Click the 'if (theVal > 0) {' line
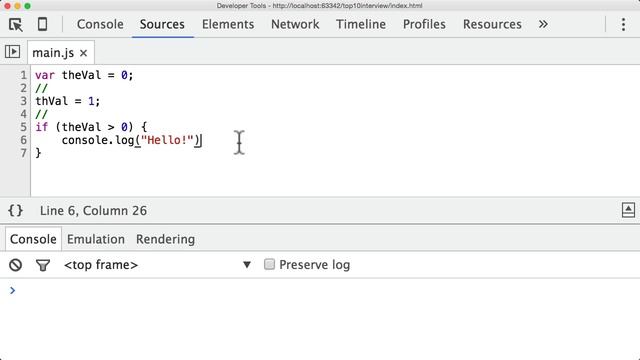The height and width of the screenshot is (360, 640). pos(91,127)
